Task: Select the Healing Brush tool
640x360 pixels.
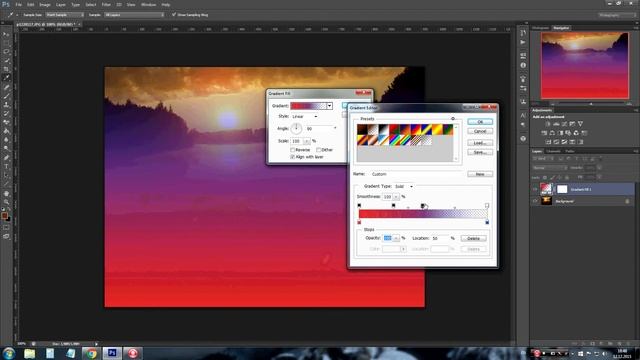Action: click(6, 87)
